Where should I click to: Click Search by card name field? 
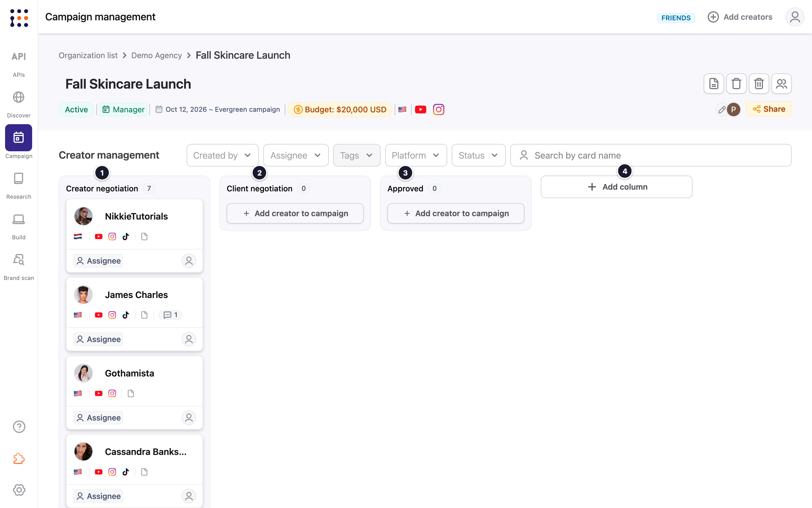click(x=651, y=155)
